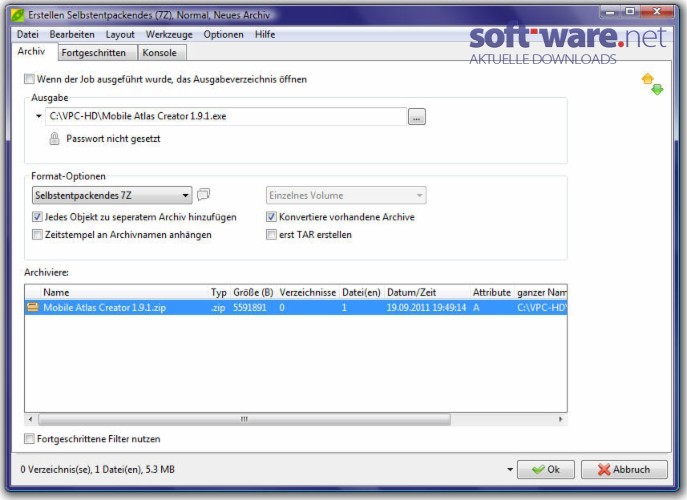Viewport: 687px width, 500px height.
Task: Open the Werkzeuge menu
Action: pos(169,34)
